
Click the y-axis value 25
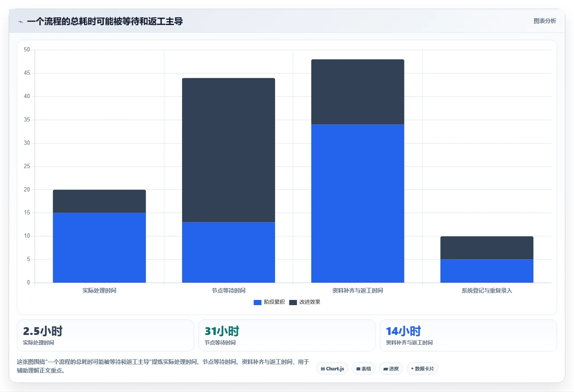tap(27, 166)
